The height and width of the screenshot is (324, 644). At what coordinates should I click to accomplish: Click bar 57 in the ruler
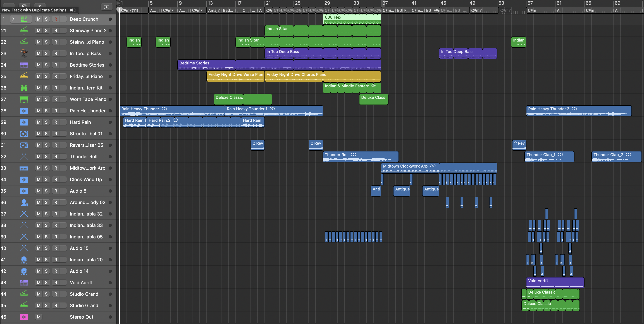pos(530,3)
